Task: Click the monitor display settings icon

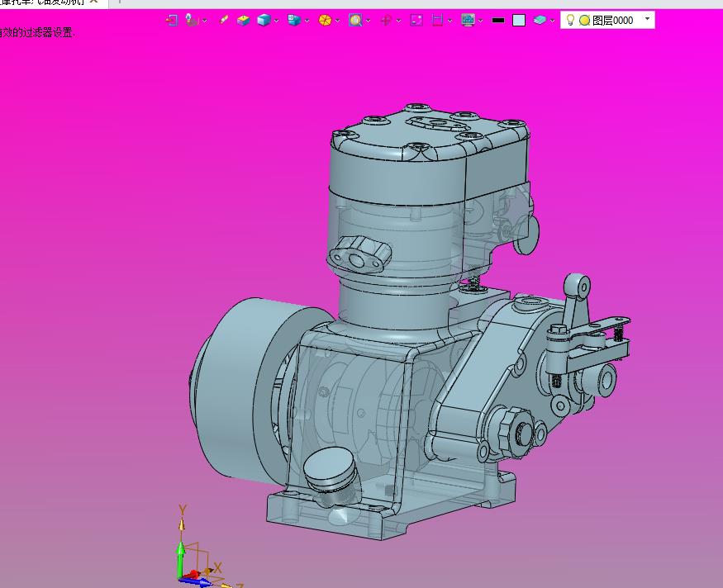Action: [468, 21]
